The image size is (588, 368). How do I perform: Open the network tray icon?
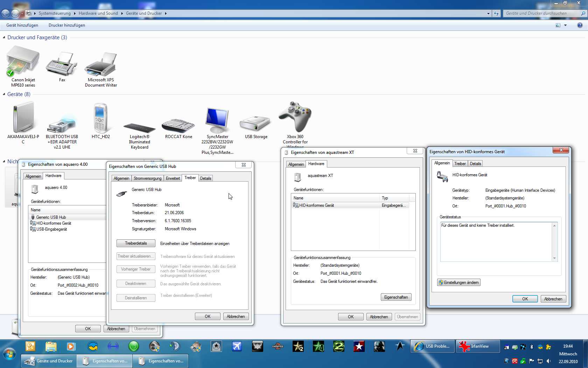[x=540, y=361]
